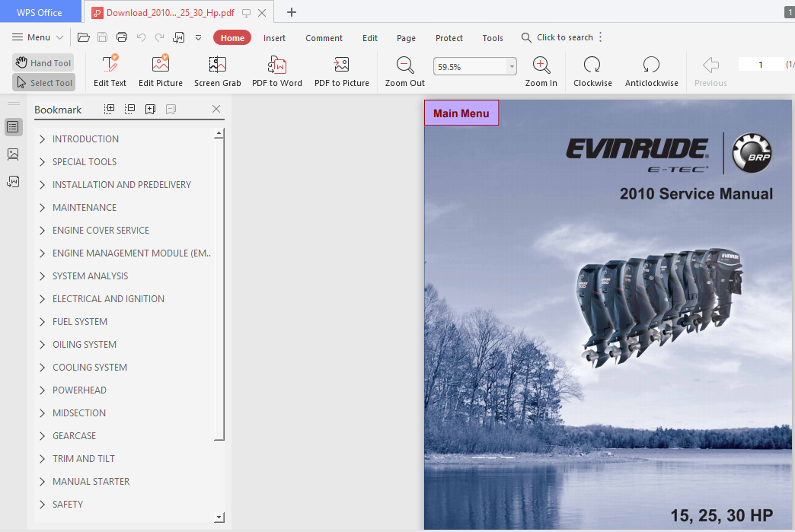
Task: Switch to the Comment ribbon tab
Action: (x=324, y=38)
